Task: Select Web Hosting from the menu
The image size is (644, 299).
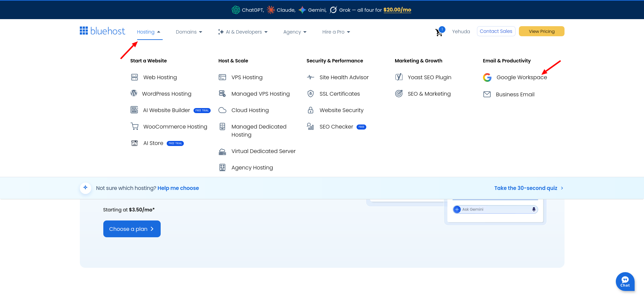Action: coord(160,77)
